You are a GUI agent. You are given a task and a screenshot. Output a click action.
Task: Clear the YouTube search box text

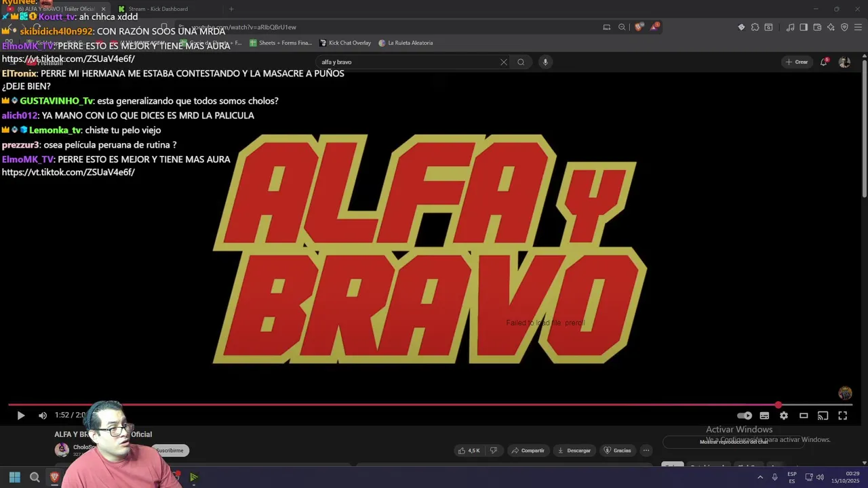coord(503,62)
